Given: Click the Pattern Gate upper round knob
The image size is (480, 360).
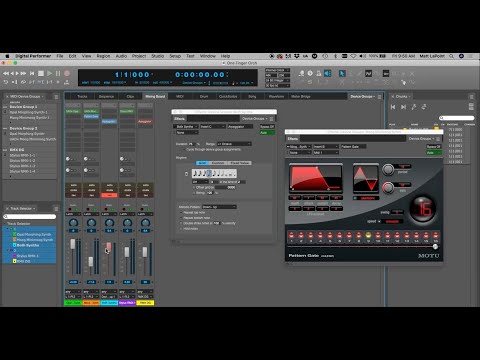Looking at the screenshot, I should point(388,170).
